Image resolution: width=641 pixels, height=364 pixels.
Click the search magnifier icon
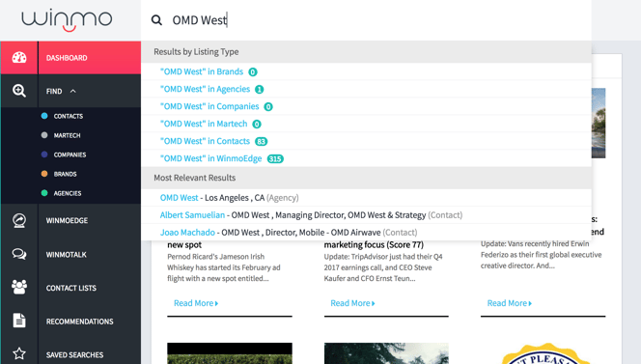pos(156,20)
